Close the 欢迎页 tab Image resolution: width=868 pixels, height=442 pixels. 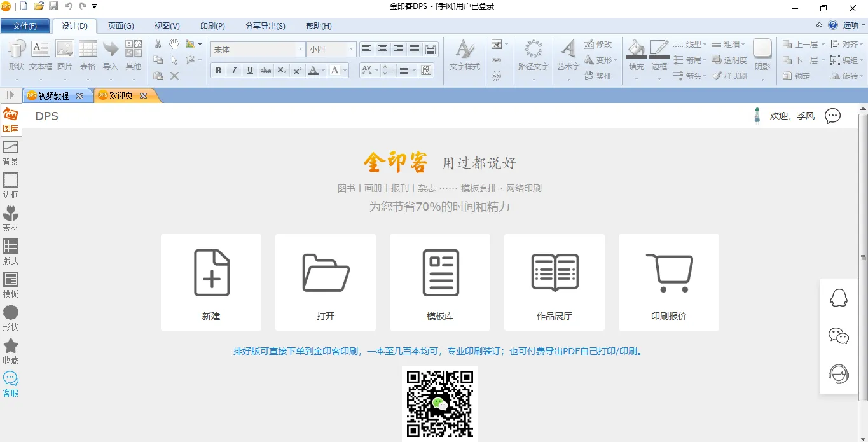144,96
